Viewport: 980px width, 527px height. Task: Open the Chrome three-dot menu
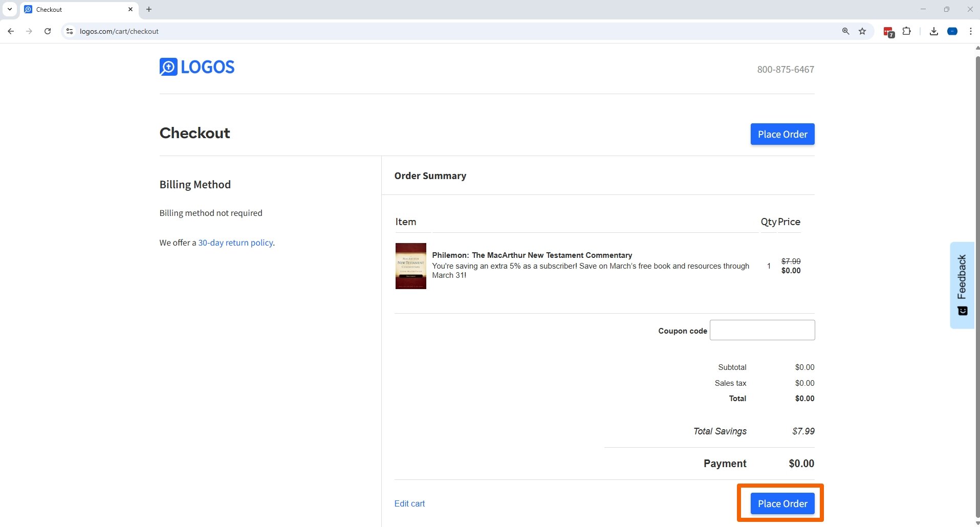(x=971, y=31)
